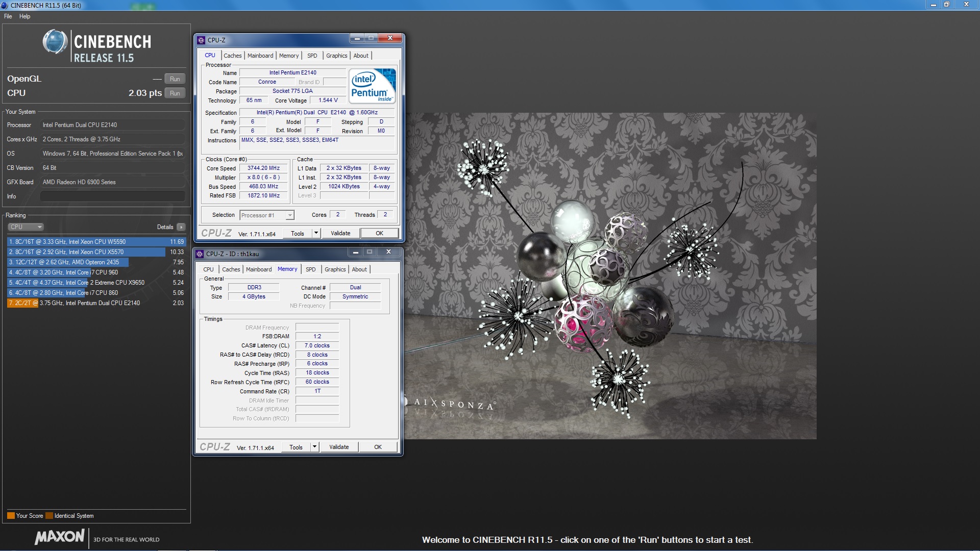
Task: Select ranking row Xeon CPU W5590
Action: click(x=96, y=242)
